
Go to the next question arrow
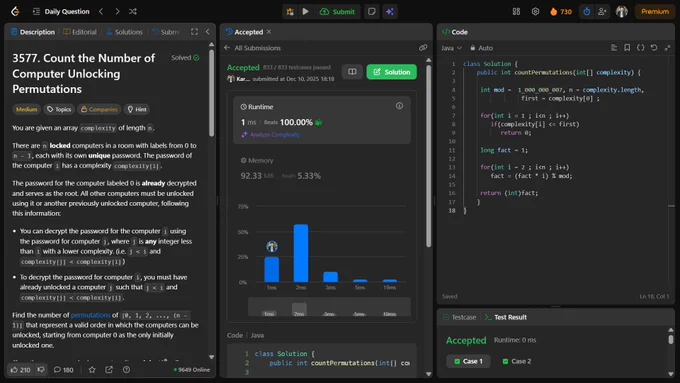point(117,12)
